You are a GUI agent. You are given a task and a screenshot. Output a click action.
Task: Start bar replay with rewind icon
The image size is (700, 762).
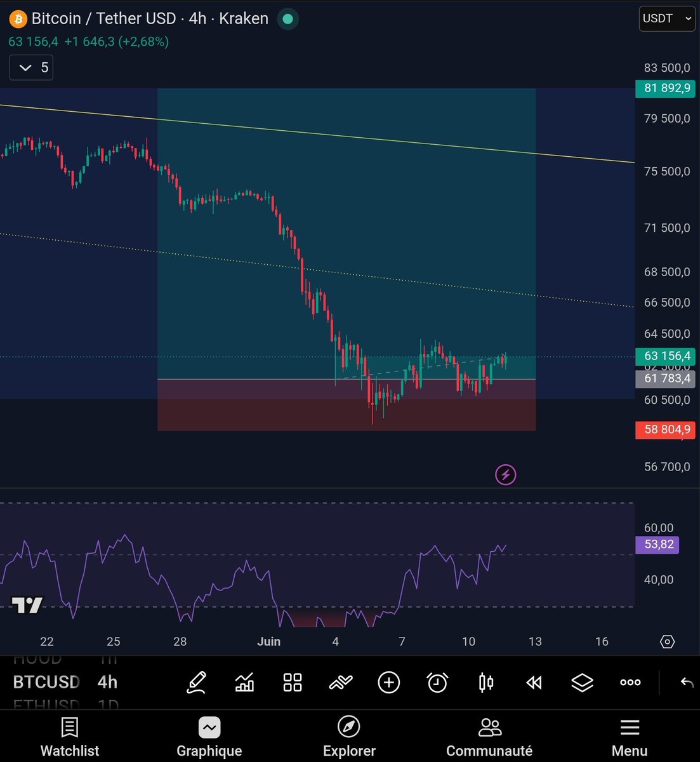(534, 683)
